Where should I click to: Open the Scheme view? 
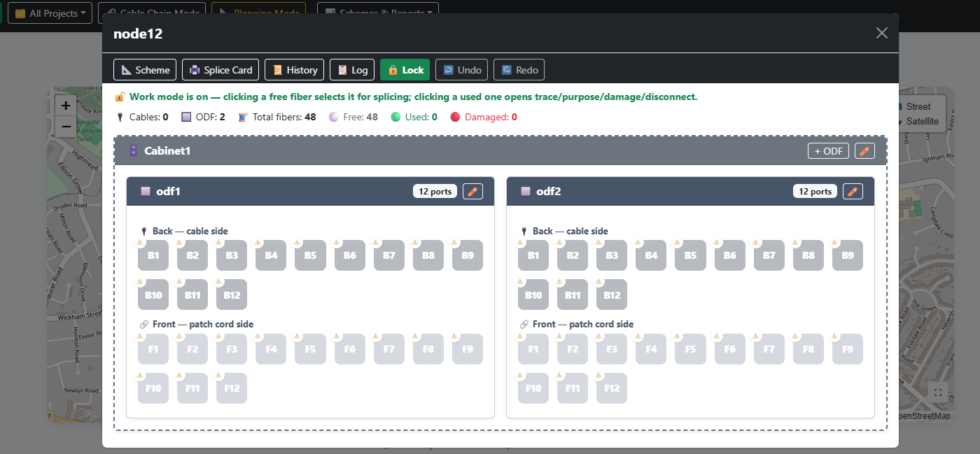pos(145,70)
